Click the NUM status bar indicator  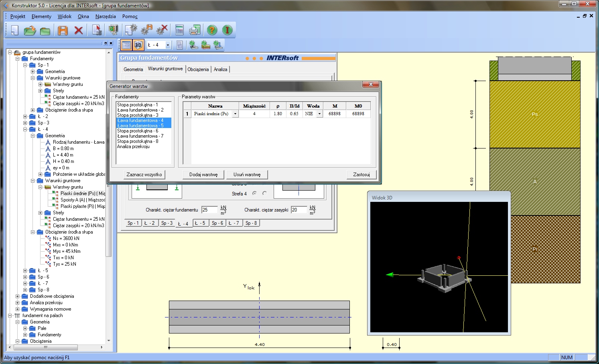pyautogui.click(x=567, y=357)
